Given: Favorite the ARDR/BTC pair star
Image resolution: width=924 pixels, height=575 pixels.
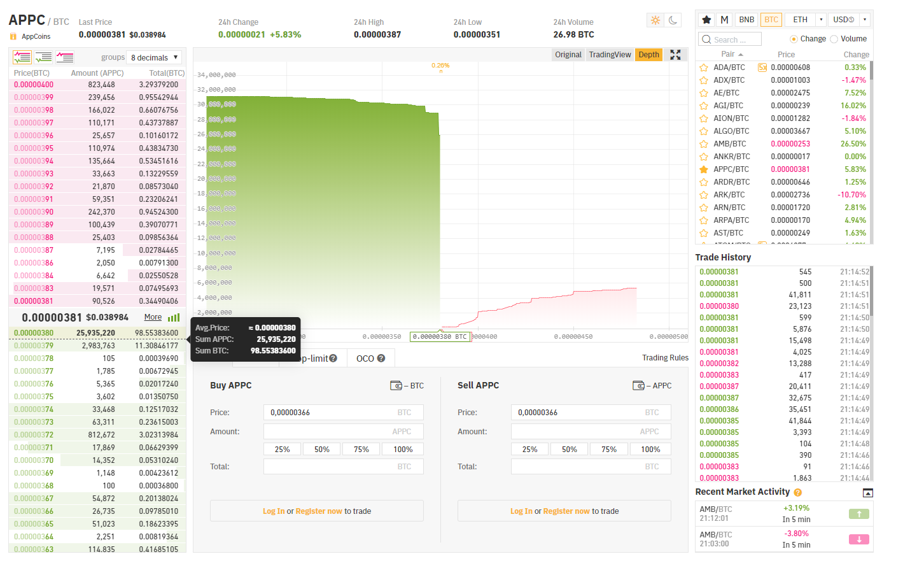Looking at the screenshot, I should 704,182.
